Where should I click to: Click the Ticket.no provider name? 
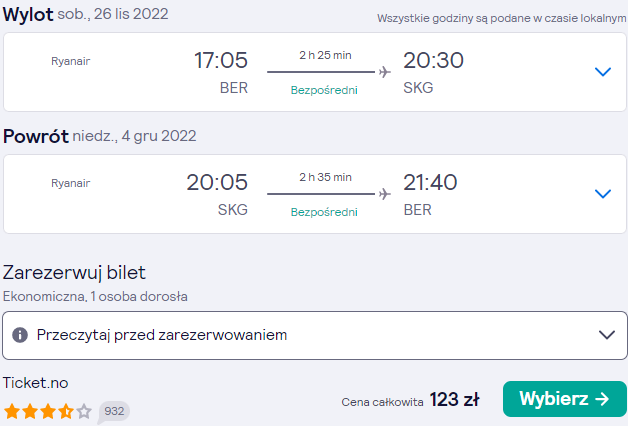tap(36, 383)
